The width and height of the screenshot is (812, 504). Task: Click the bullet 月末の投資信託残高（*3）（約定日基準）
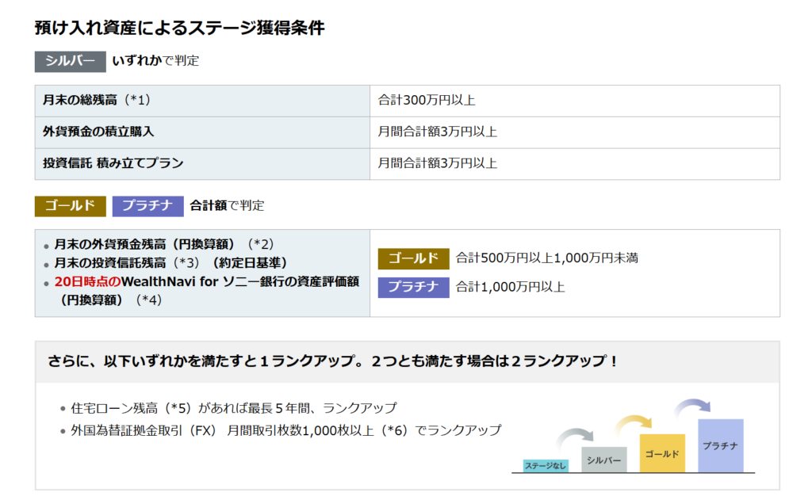[171, 263]
